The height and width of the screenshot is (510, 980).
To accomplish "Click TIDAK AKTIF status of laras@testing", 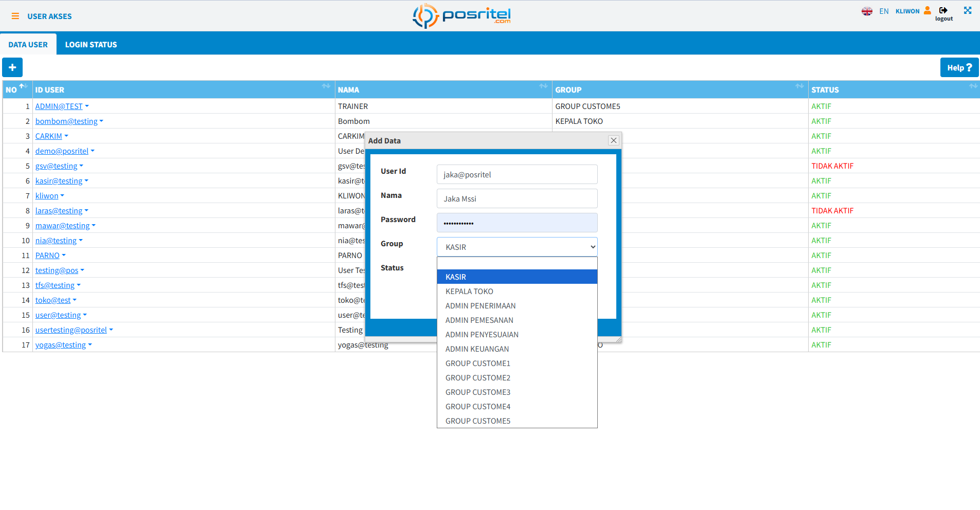I will coord(832,211).
